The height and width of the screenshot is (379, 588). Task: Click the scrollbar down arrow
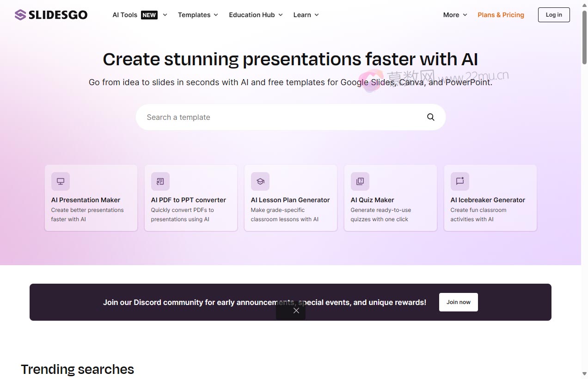tap(584, 374)
